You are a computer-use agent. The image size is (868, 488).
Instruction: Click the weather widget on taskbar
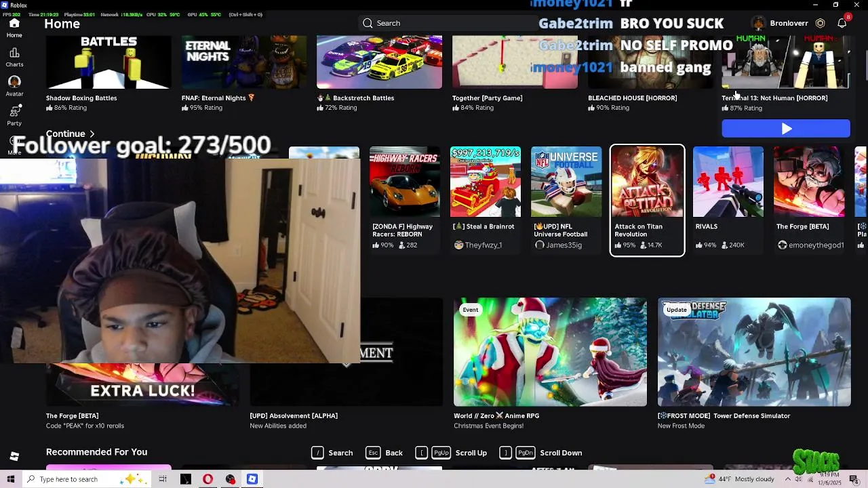740,479
